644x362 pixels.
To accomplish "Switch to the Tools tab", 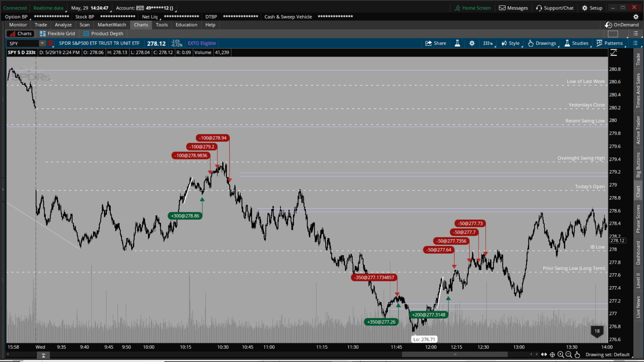I will point(162,25).
